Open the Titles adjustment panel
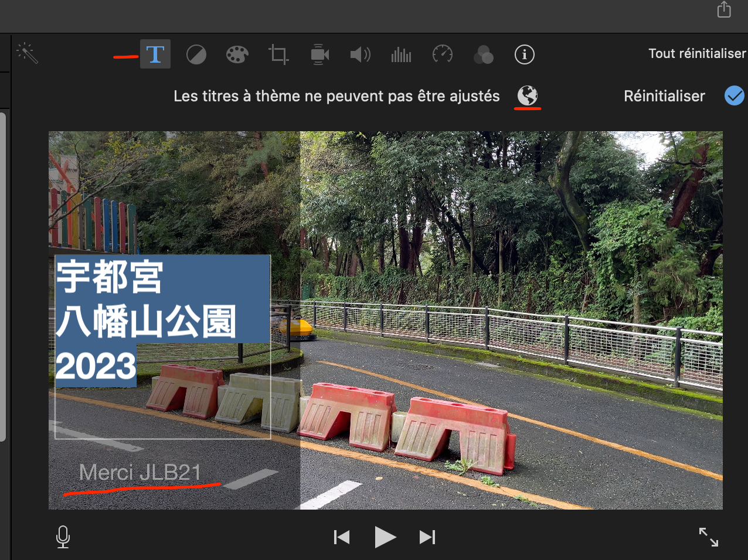 (x=155, y=54)
